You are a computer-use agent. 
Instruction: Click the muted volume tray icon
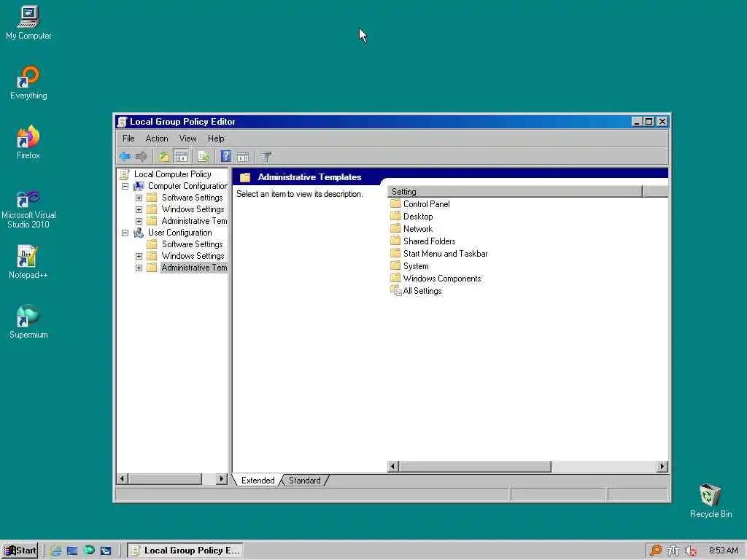pyautogui.click(x=691, y=551)
